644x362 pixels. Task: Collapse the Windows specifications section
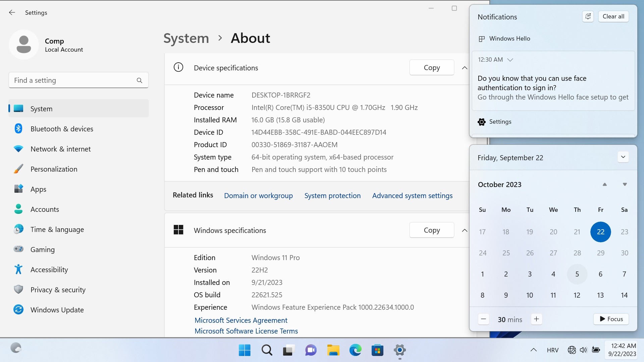click(465, 230)
